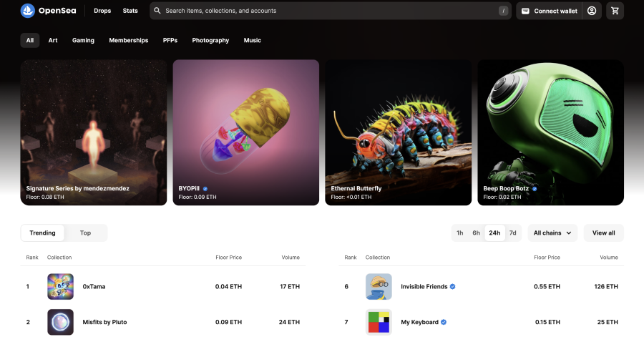Select the 7d time range
Viewport: 644px width, 337px height.
(512, 233)
